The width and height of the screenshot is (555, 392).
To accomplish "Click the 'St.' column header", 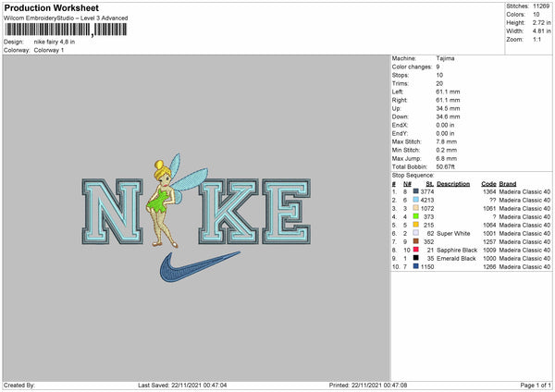I will coord(430,184).
